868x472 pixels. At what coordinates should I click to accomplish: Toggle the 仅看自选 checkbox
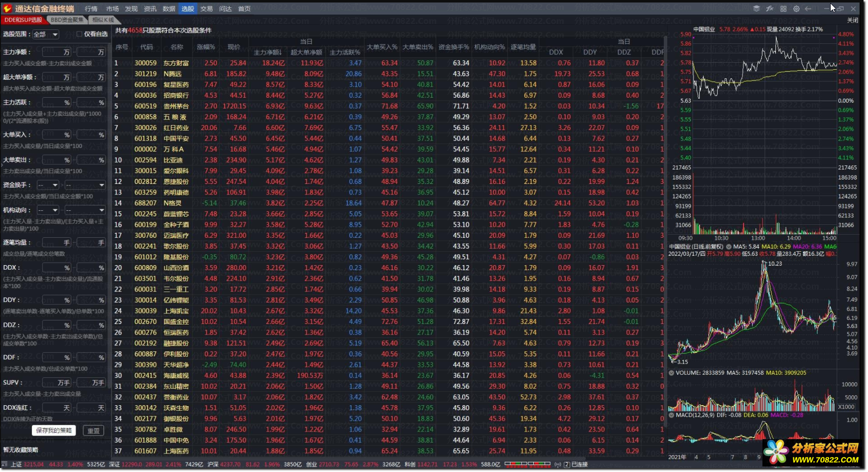pos(79,34)
